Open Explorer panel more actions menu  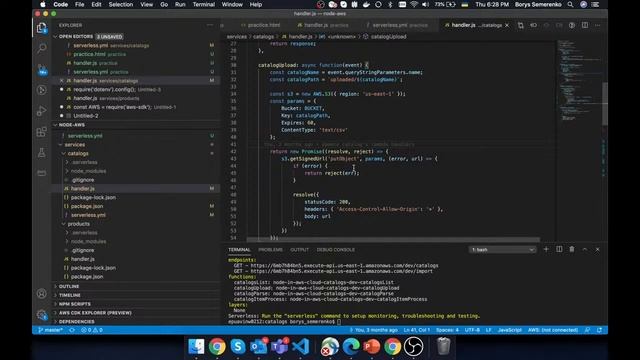click(x=210, y=25)
